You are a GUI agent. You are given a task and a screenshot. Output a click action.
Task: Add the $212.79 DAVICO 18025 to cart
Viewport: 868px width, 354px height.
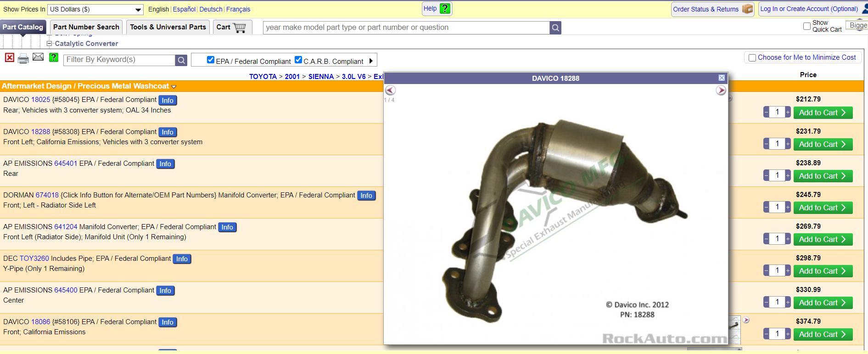click(x=823, y=113)
